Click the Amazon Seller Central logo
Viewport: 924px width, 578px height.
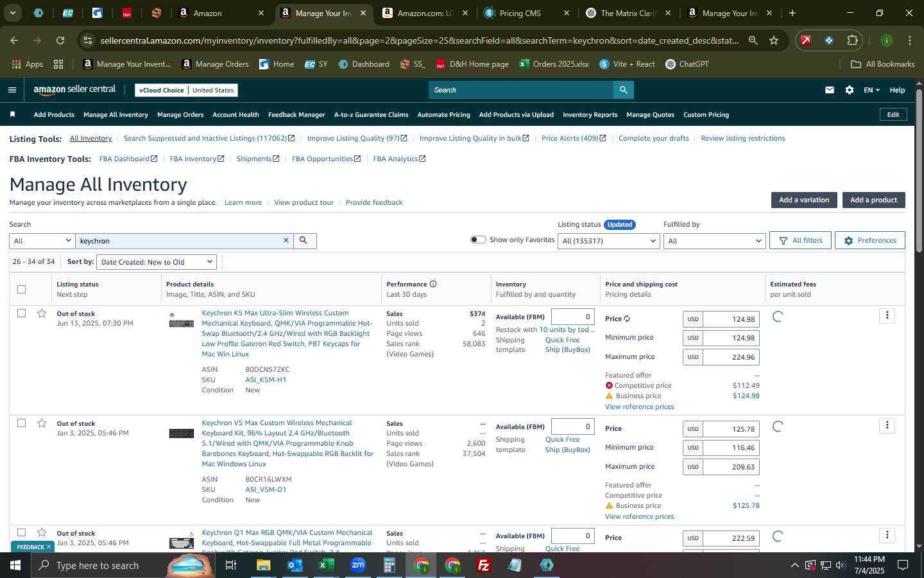[x=74, y=90]
